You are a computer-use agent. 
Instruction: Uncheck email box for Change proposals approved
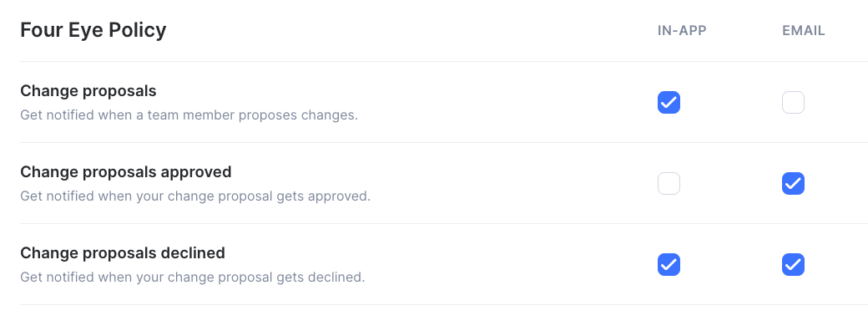point(793,184)
